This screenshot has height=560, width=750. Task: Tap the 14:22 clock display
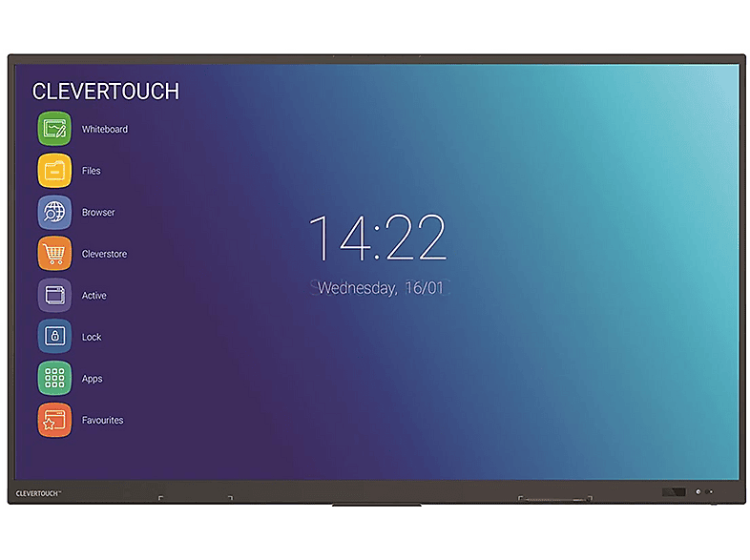[x=378, y=238]
